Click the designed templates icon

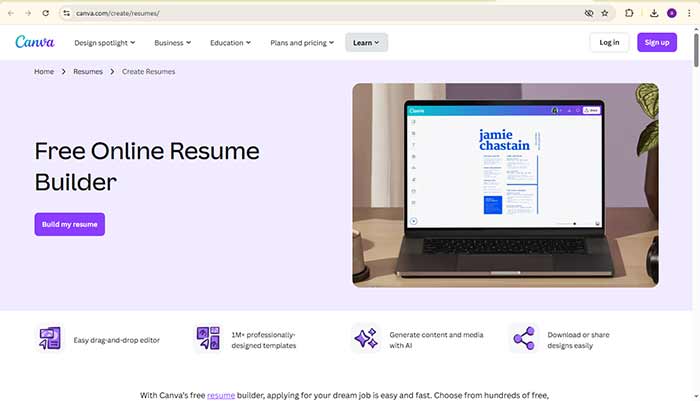(208, 338)
